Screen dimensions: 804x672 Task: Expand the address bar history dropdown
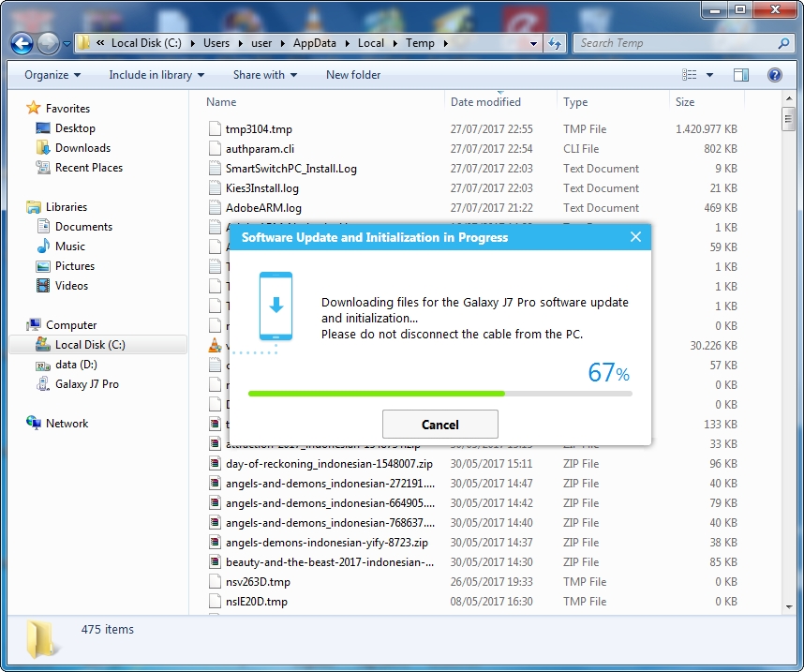tap(534, 44)
